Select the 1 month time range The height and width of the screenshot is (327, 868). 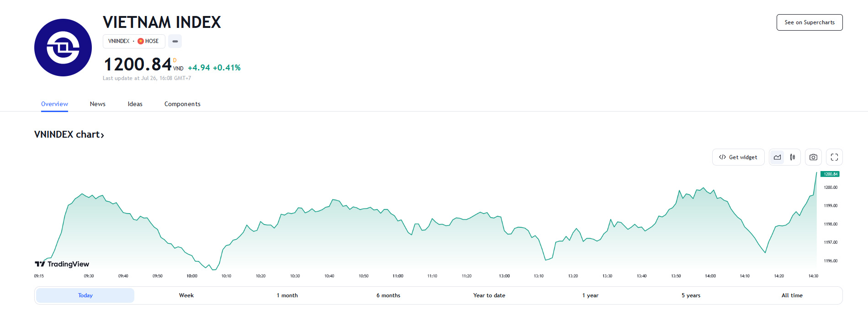click(x=287, y=295)
